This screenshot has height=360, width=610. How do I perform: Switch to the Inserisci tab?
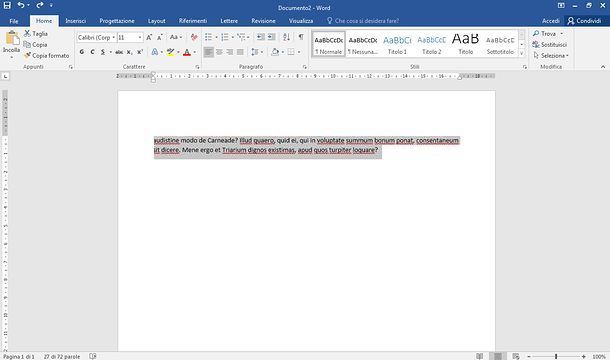75,21
